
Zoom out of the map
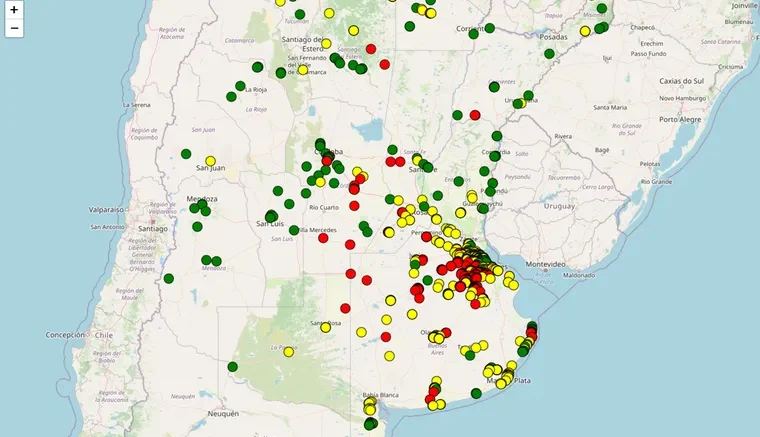point(14,28)
